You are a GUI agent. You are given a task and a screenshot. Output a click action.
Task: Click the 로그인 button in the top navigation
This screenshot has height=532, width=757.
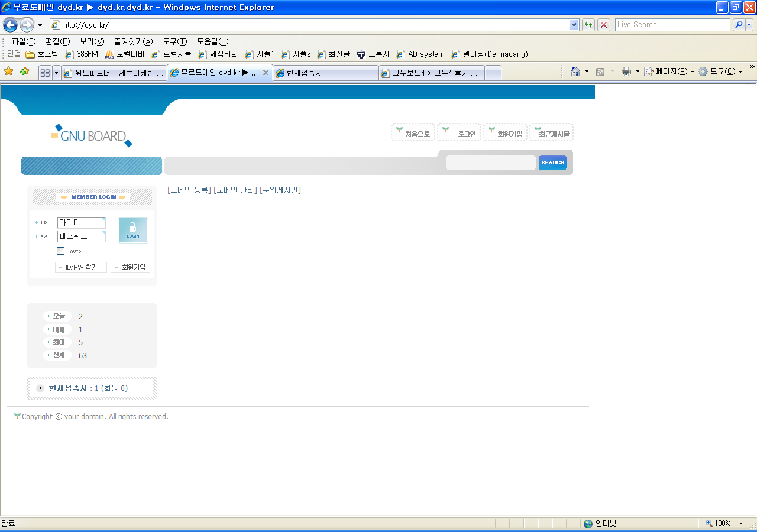[x=459, y=132]
